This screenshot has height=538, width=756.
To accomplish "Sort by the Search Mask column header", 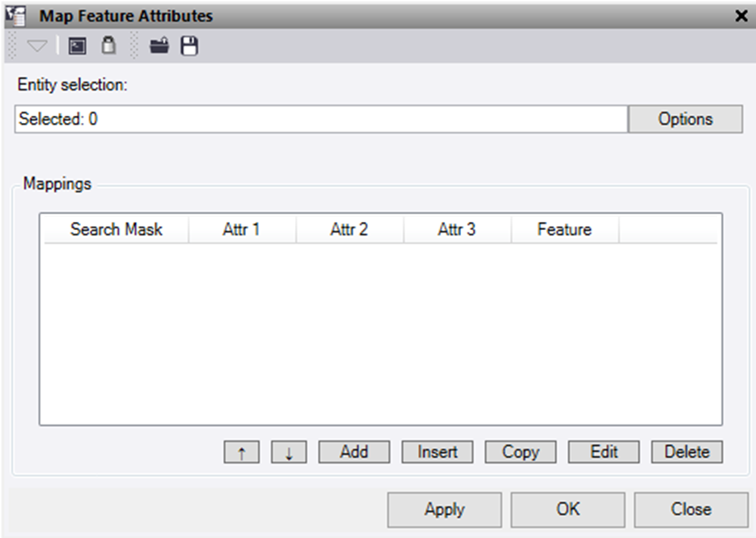I will click(x=116, y=230).
